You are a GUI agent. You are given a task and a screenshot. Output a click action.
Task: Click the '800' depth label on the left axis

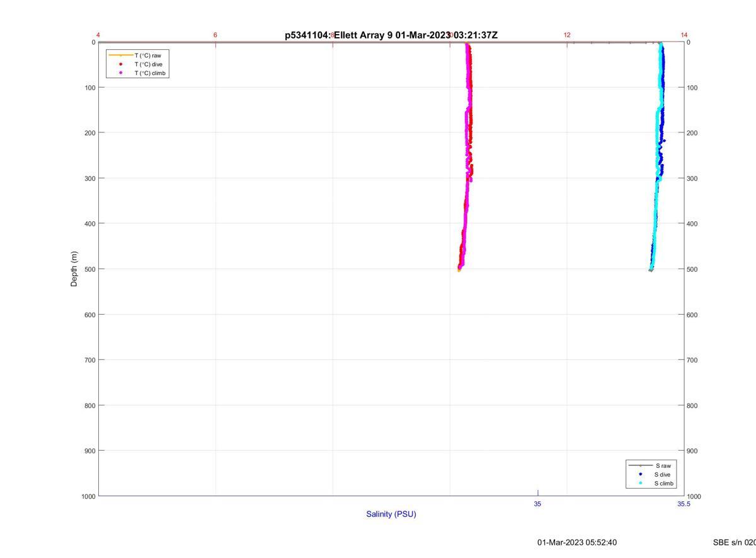point(90,405)
